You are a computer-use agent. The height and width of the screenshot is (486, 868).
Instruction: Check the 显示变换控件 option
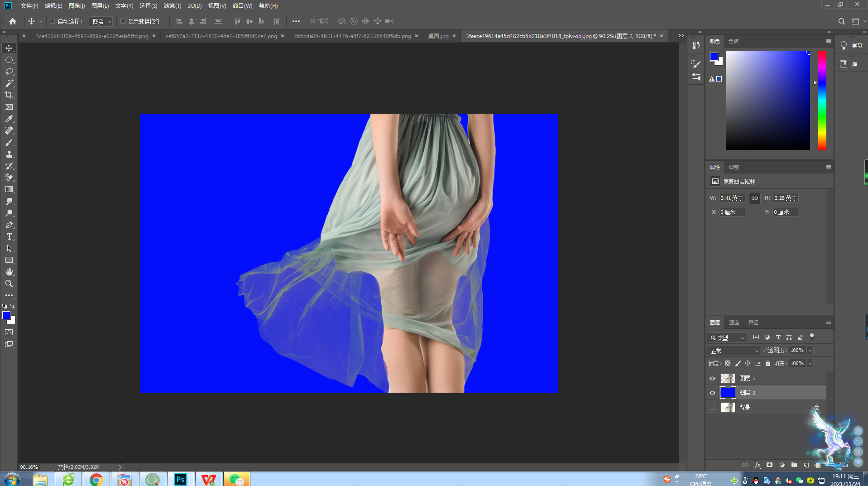click(x=123, y=21)
